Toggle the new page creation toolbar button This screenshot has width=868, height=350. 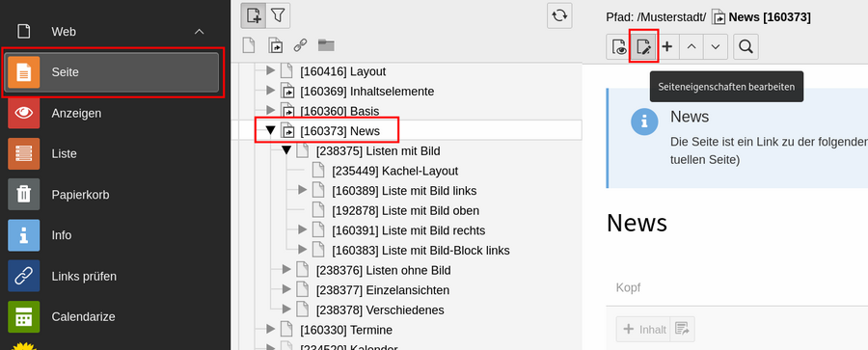coord(254,15)
